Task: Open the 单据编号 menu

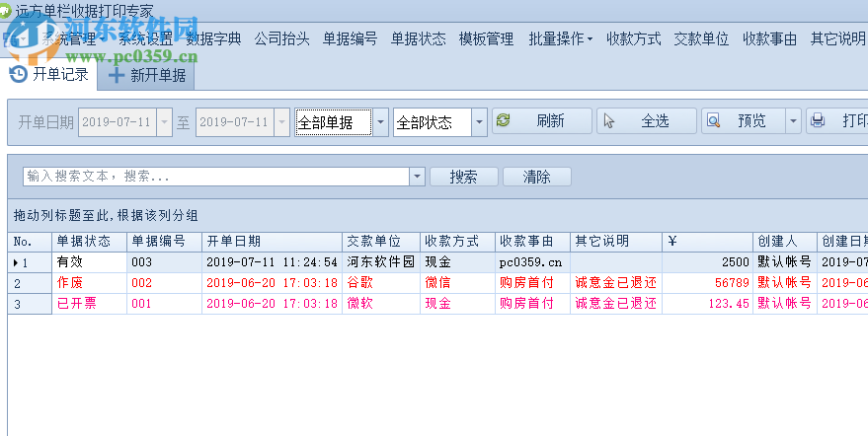Action: pos(350,38)
